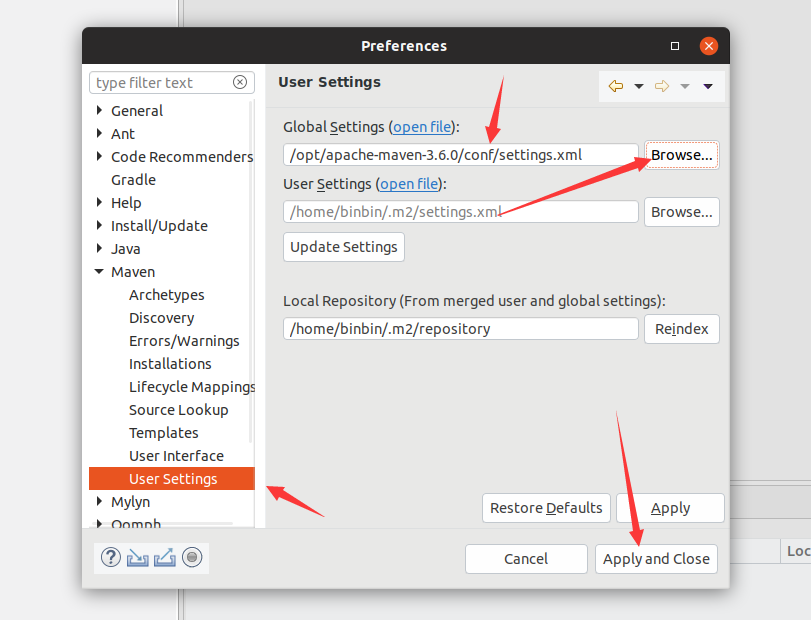This screenshot has width=811, height=620.
Task: Switch to the Archetypes settings page
Action: coord(166,294)
